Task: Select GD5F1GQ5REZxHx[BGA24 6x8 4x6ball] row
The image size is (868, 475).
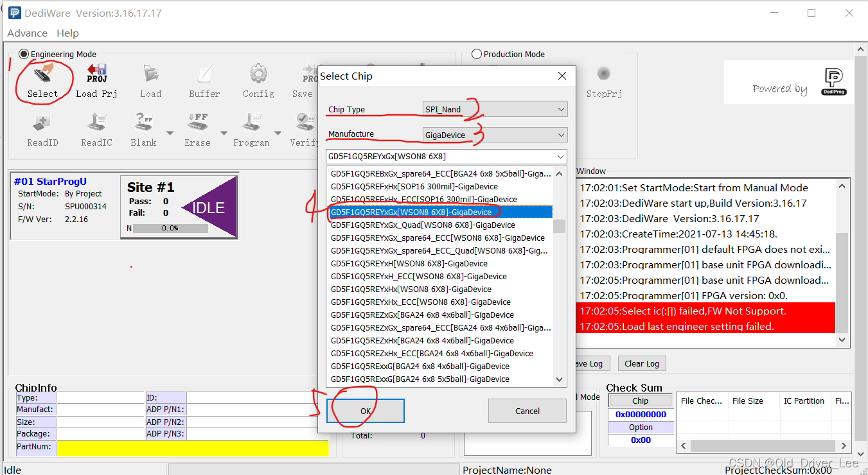Action: point(440,340)
